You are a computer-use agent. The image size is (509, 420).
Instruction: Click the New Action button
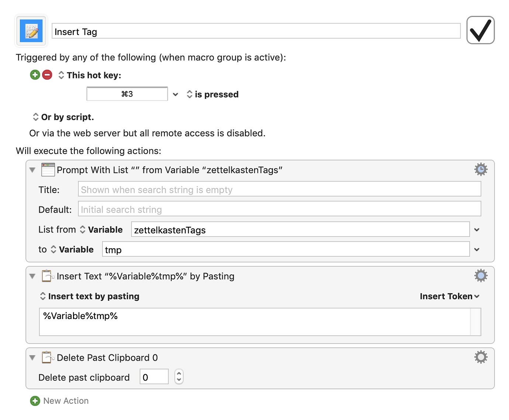(66, 401)
